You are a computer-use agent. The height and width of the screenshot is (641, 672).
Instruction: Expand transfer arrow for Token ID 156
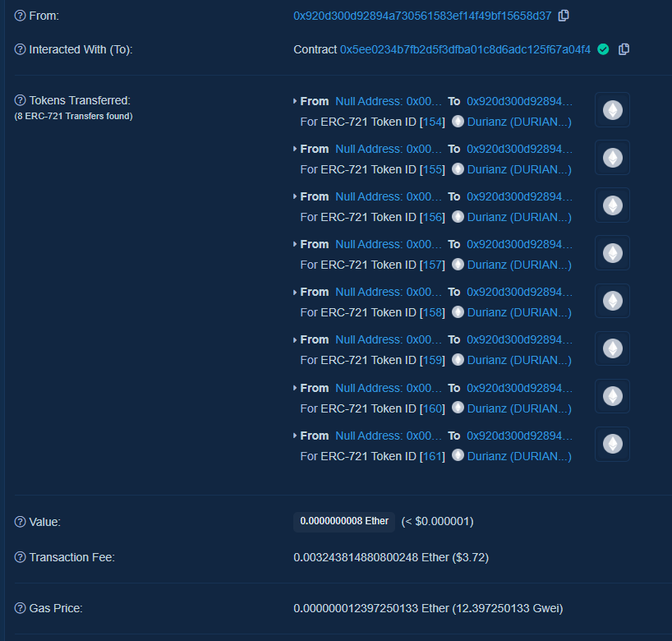[x=295, y=196]
